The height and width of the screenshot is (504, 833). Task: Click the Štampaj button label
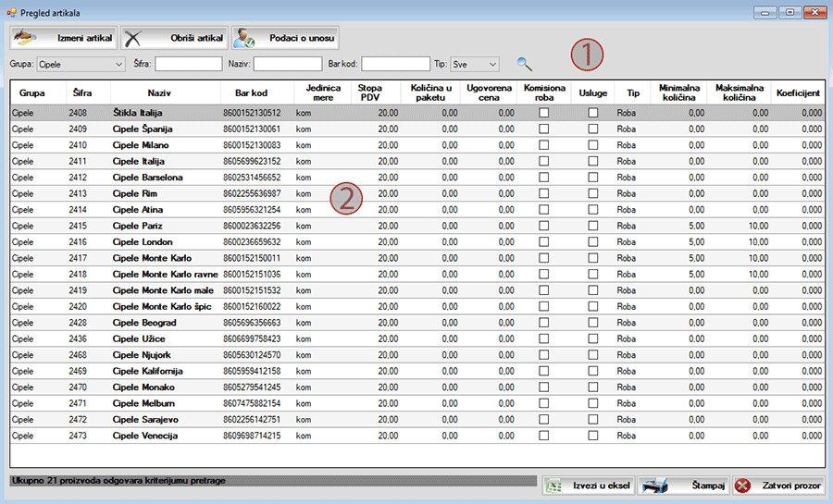(x=708, y=486)
